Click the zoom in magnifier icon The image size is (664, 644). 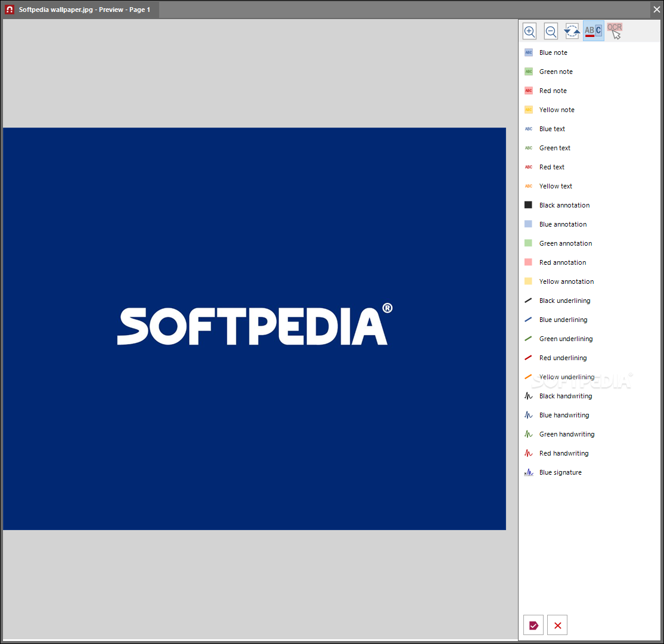click(529, 31)
